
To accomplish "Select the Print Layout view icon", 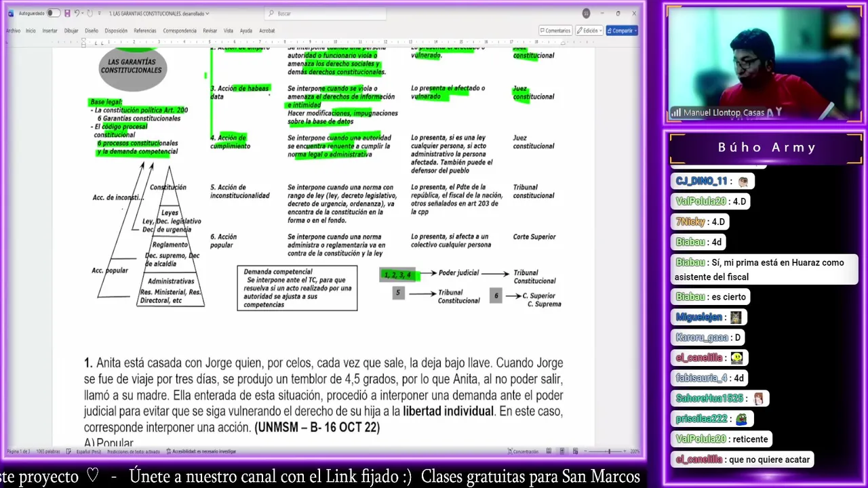I will tap(563, 451).
